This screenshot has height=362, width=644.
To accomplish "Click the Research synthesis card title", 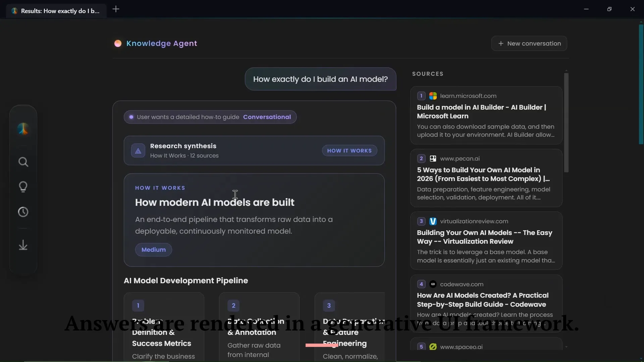I will click(x=183, y=146).
